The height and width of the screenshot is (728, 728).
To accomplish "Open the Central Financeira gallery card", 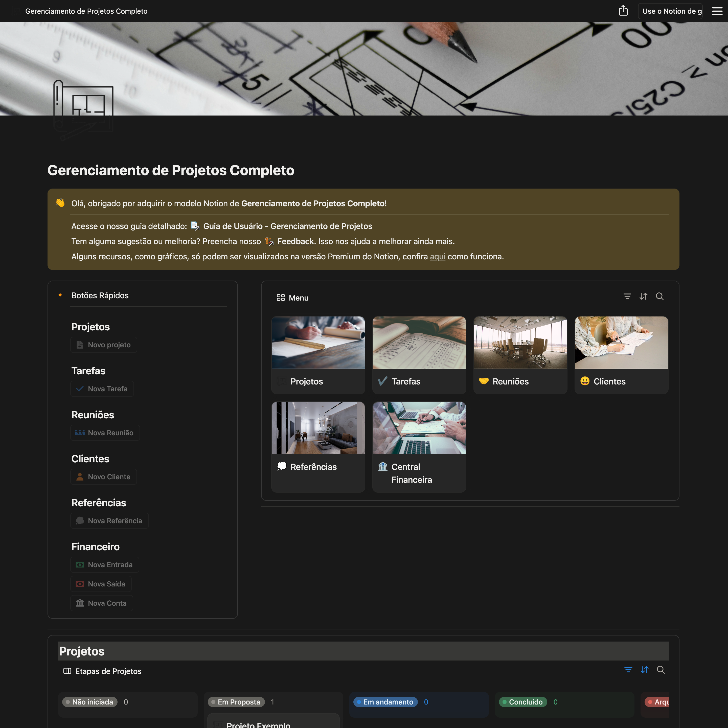I will (419, 447).
